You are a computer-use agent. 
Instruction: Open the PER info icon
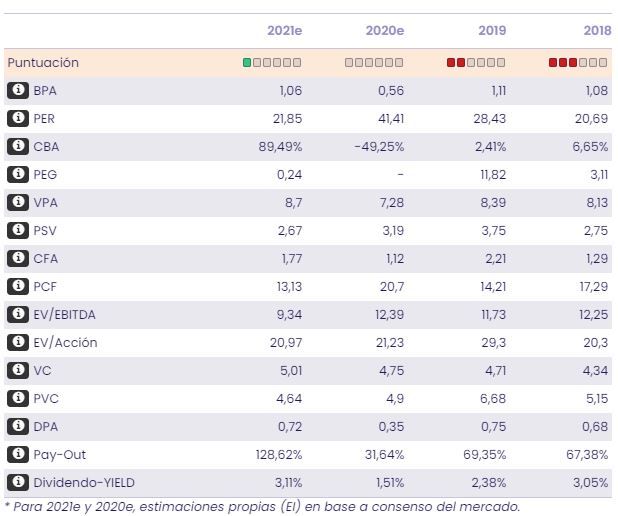pyautogui.click(x=17, y=118)
